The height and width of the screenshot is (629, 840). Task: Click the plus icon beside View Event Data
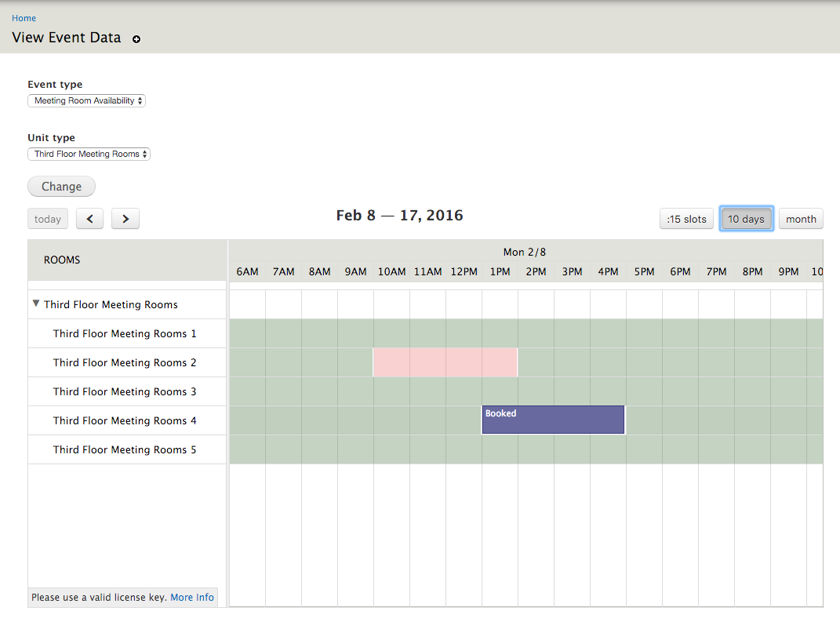pyautogui.click(x=136, y=39)
